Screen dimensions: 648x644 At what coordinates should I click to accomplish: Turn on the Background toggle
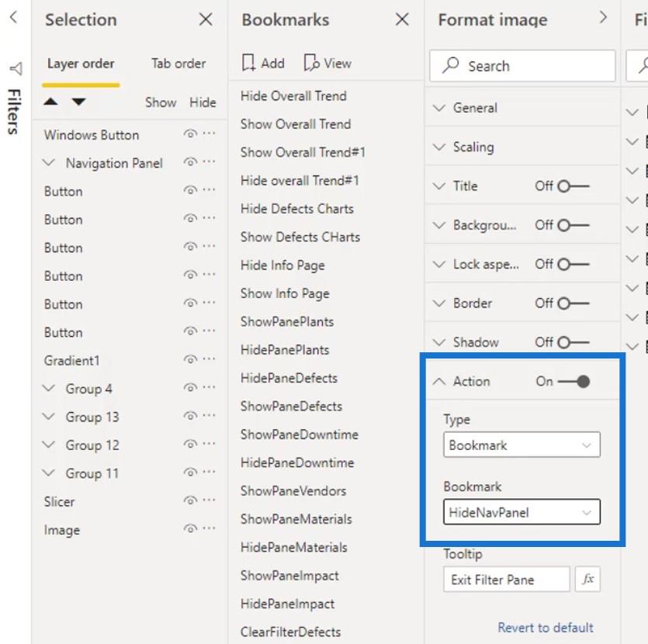click(573, 225)
